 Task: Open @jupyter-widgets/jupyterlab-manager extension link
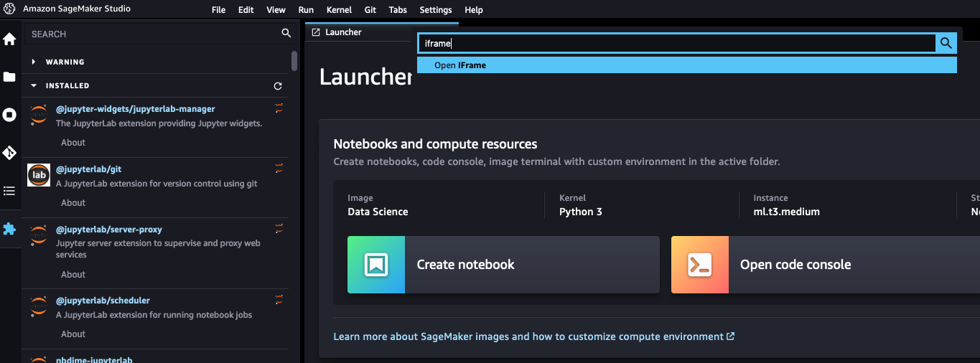tap(136, 109)
